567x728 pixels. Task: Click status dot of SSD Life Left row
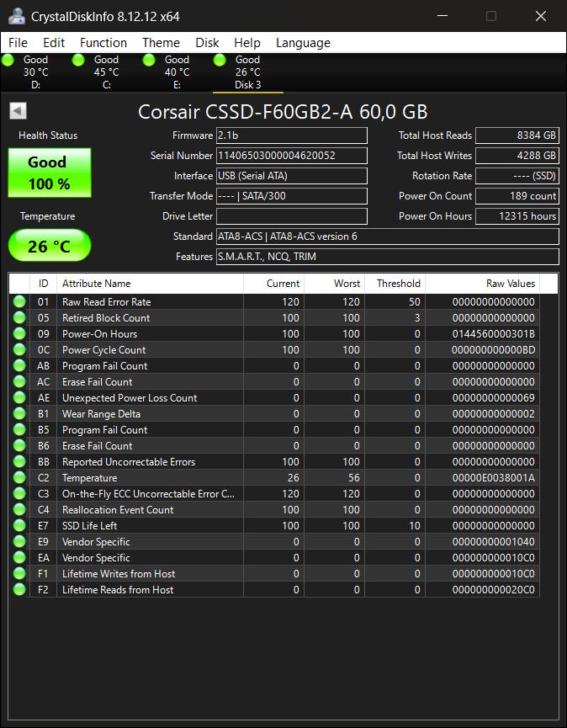coord(19,525)
